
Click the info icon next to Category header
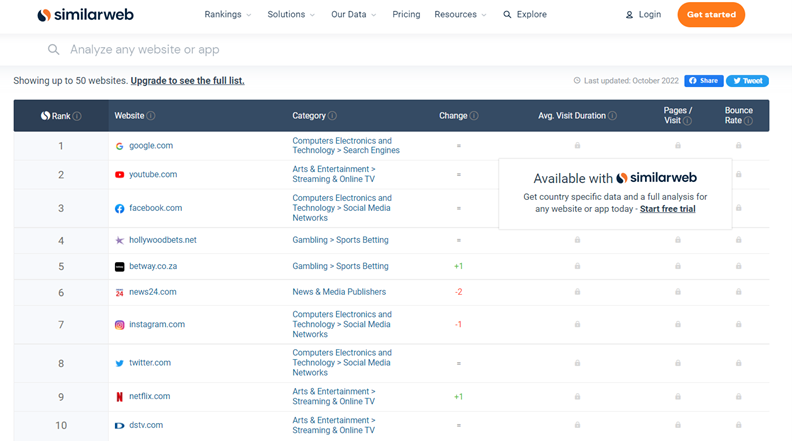coord(332,116)
